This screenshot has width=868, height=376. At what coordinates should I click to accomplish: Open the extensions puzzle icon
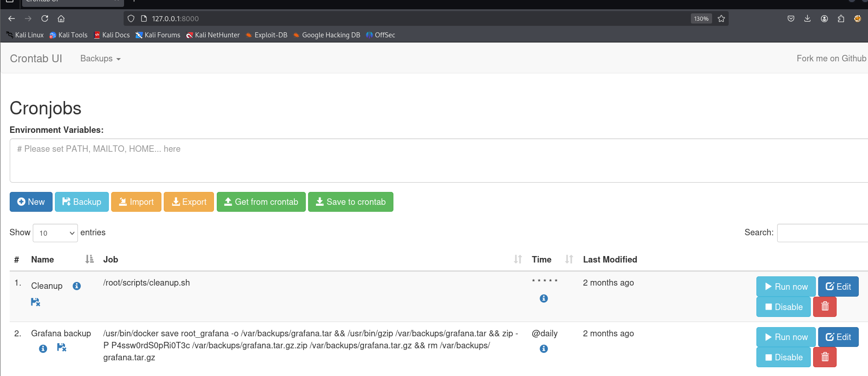click(841, 18)
